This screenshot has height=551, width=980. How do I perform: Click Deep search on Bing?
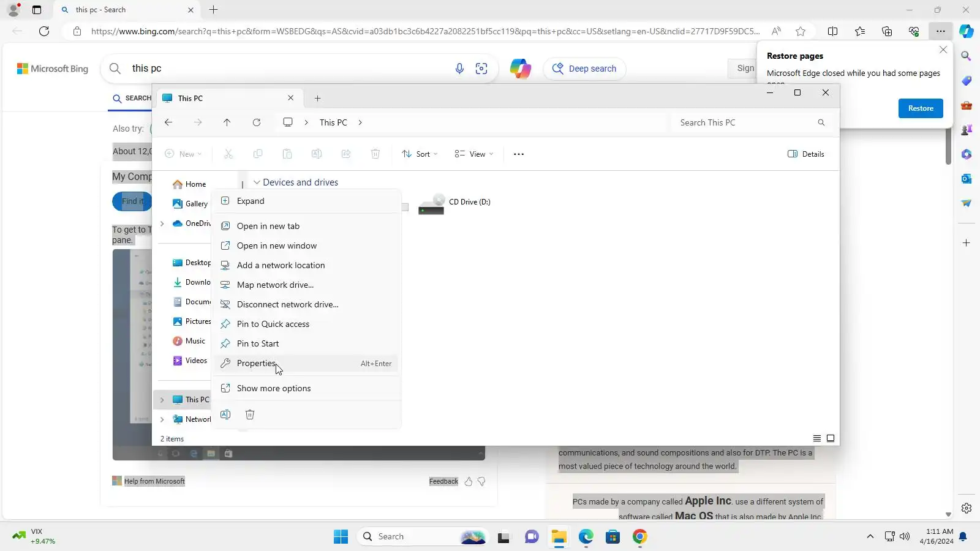pos(585,69)
